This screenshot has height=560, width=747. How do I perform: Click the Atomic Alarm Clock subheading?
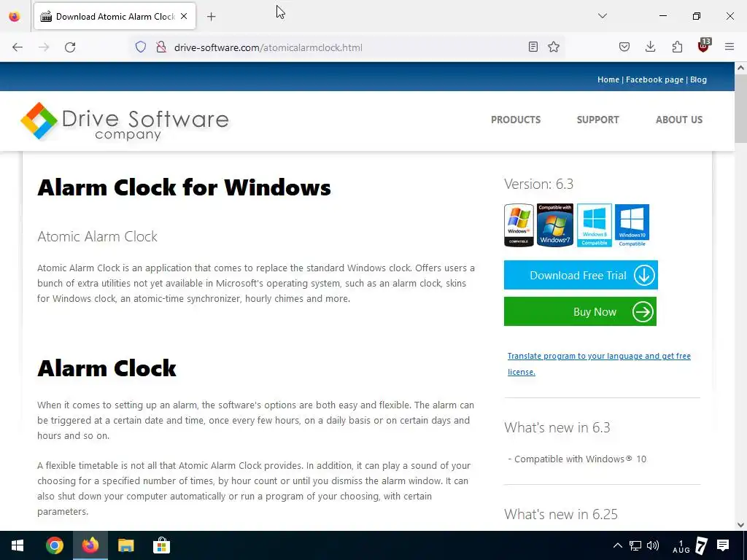tap(97, 236)
